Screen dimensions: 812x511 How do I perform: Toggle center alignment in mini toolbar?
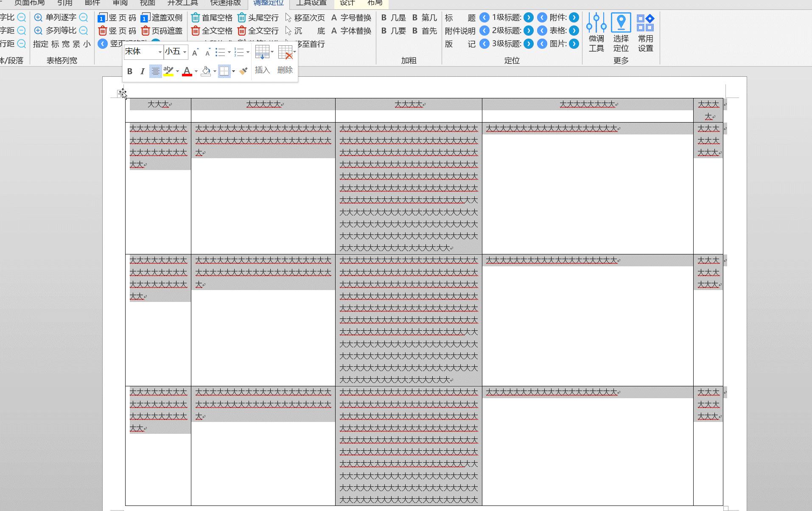156,71
